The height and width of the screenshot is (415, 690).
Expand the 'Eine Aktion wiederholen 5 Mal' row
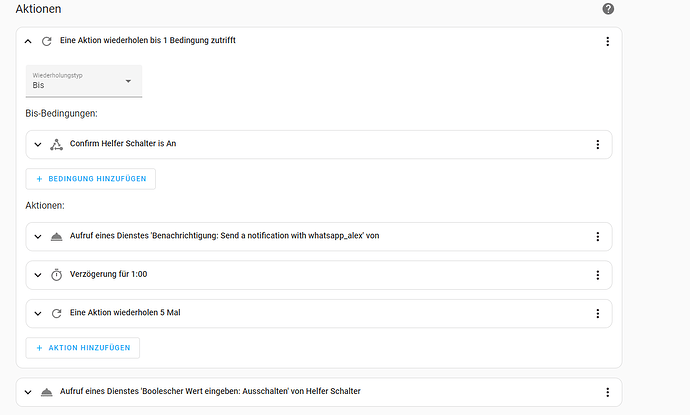38,313
